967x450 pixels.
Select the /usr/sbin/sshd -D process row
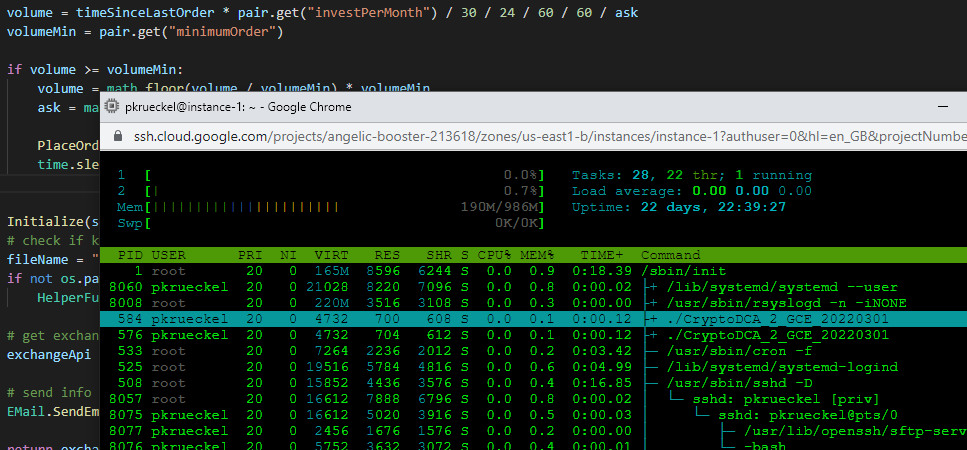coord(533,383)
